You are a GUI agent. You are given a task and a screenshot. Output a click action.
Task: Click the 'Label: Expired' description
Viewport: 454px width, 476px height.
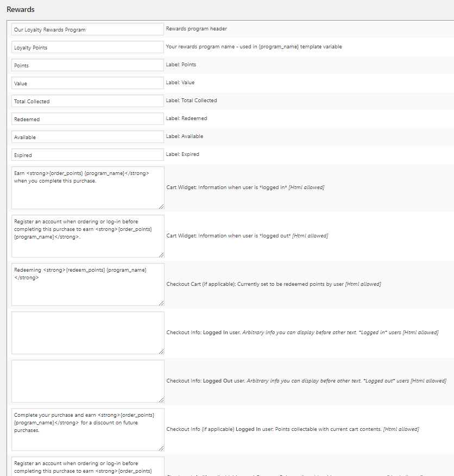tap(182, 154)
